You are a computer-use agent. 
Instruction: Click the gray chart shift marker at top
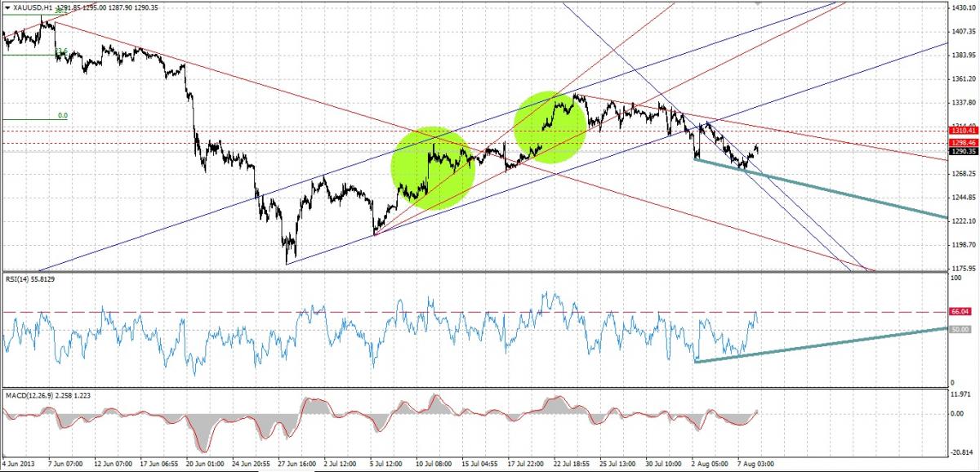point(759,4)
